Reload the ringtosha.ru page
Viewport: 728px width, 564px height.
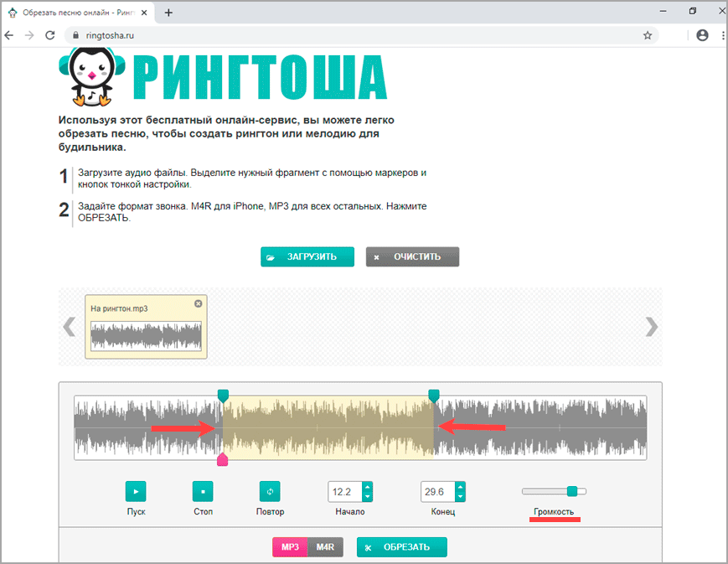[49, 35]
